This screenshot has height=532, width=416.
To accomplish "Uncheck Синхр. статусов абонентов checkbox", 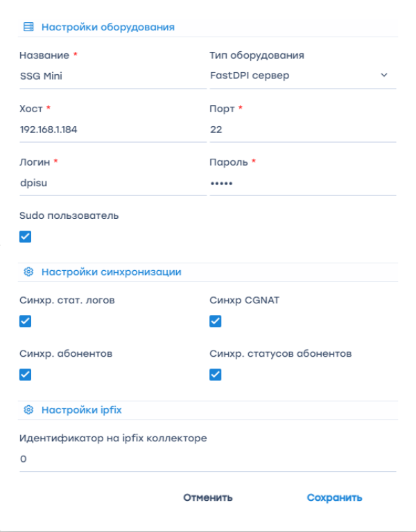I will point(216,375).
